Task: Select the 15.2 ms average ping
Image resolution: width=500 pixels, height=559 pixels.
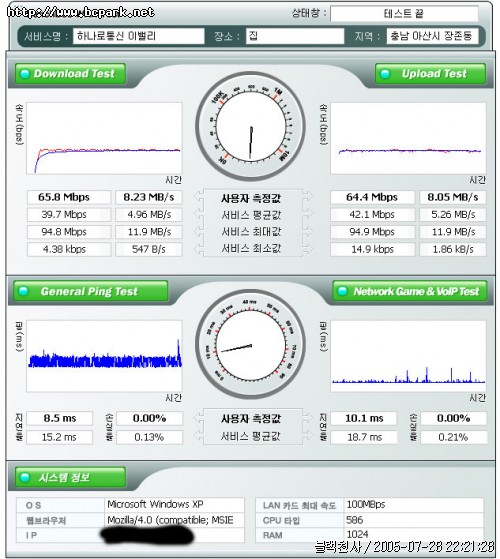Action: [x=60, y=437]
